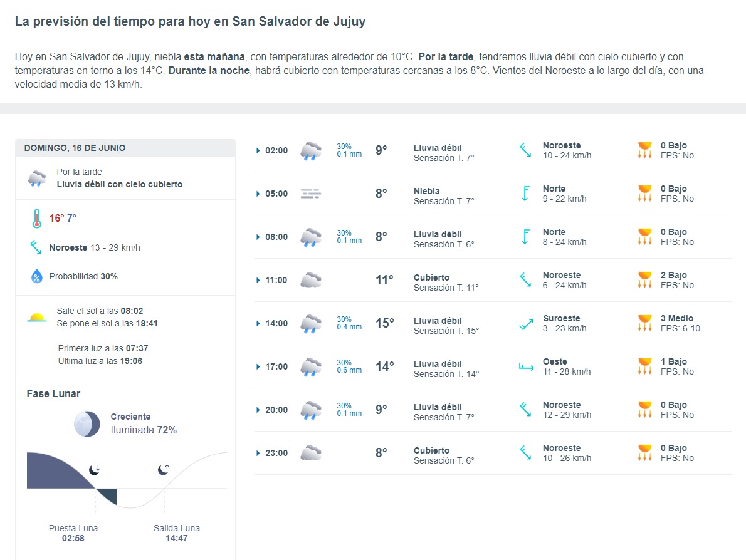Click the thermometer icon beside 16° 7°
Screen dimensions: 746x560
coord(36,219)
